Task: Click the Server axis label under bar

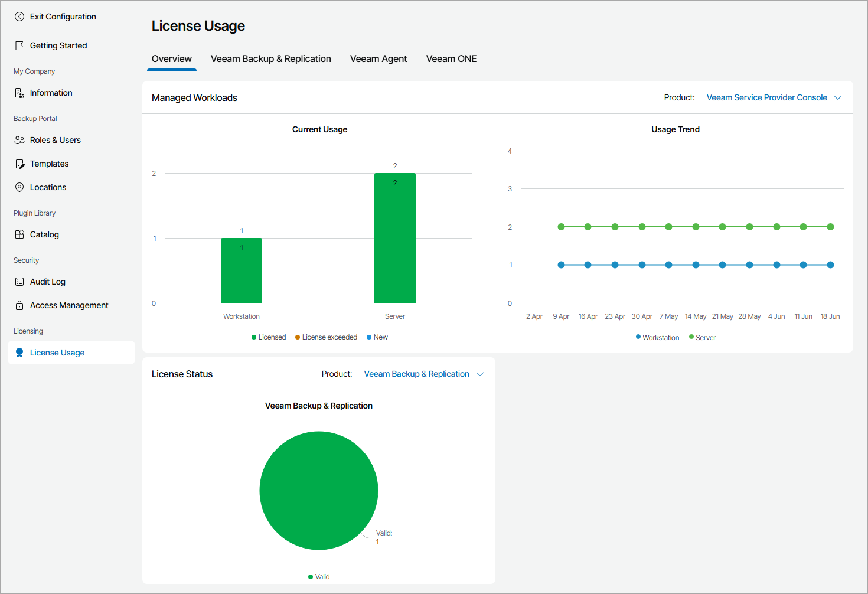Action: tap(395, 316)
